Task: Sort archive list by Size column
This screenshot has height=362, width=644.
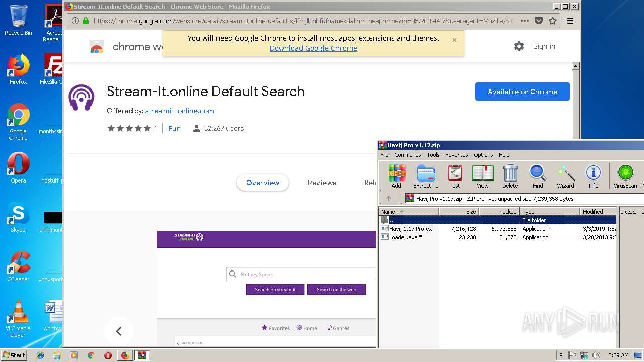Action: [x=459, y=212]
